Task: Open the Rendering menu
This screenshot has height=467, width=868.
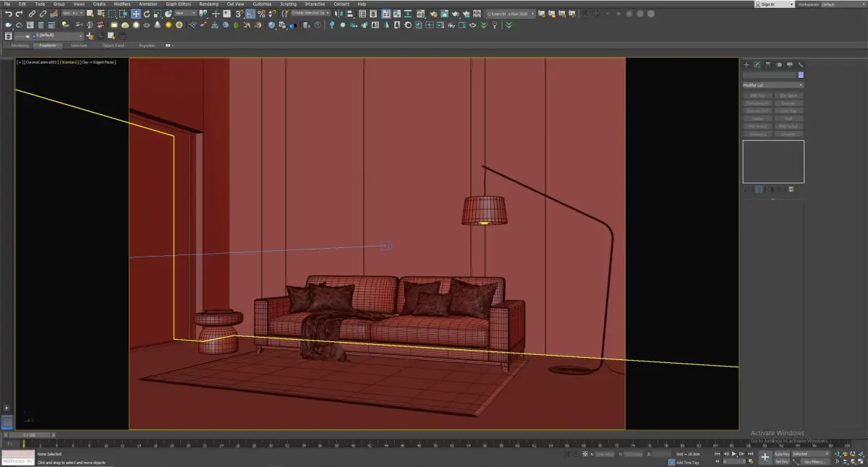Action: pos(209,4)
